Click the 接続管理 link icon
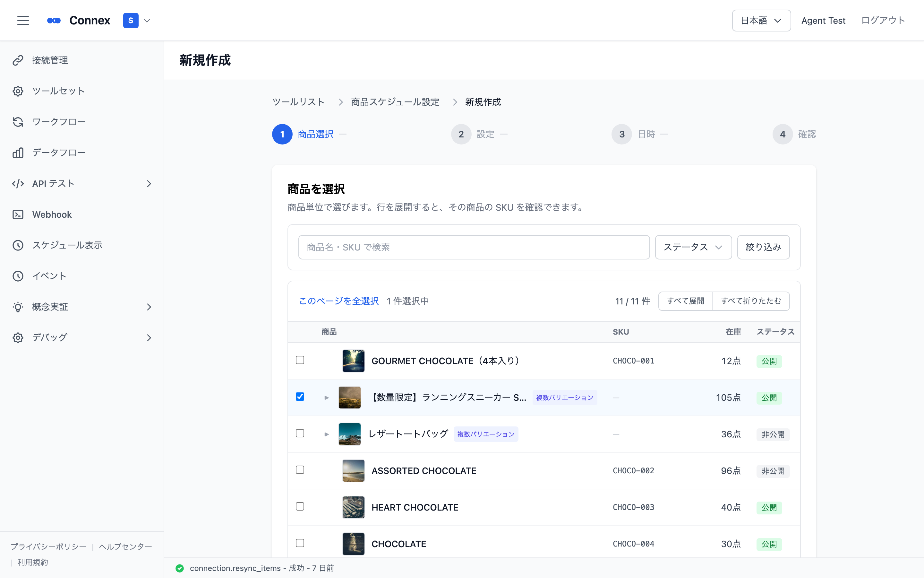 pos(18,60)
